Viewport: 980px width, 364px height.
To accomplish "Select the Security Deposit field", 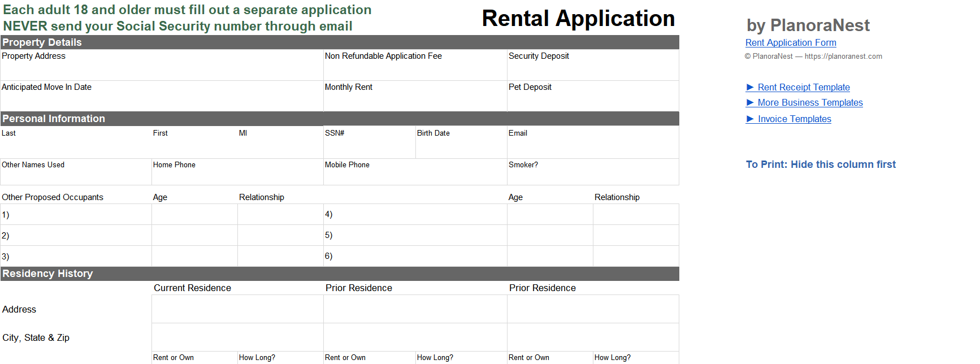I will click(593, 65).
